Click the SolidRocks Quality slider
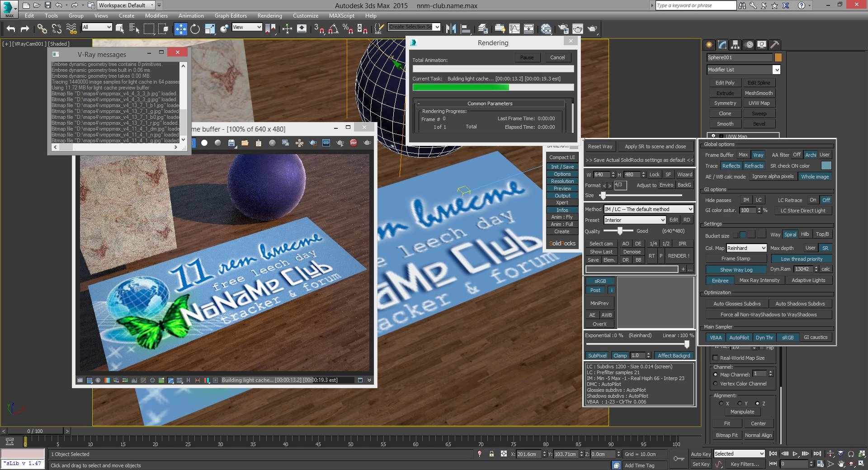Screen dimensions: 868x470 click(x=620, y=231)
